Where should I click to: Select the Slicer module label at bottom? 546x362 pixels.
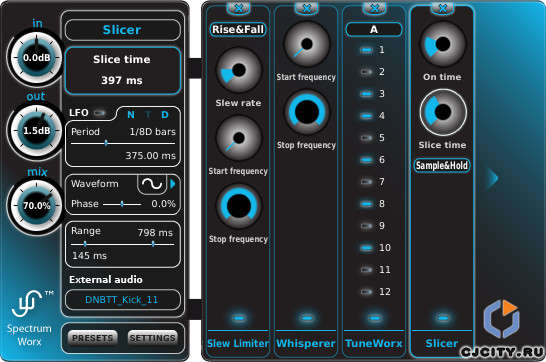442,343
